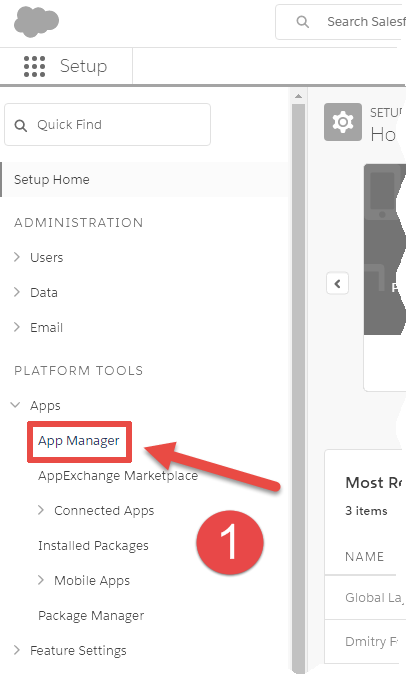Expand the Feature Settings chevron
Viewport: 407px width, 675px height.
pos(17,650)
